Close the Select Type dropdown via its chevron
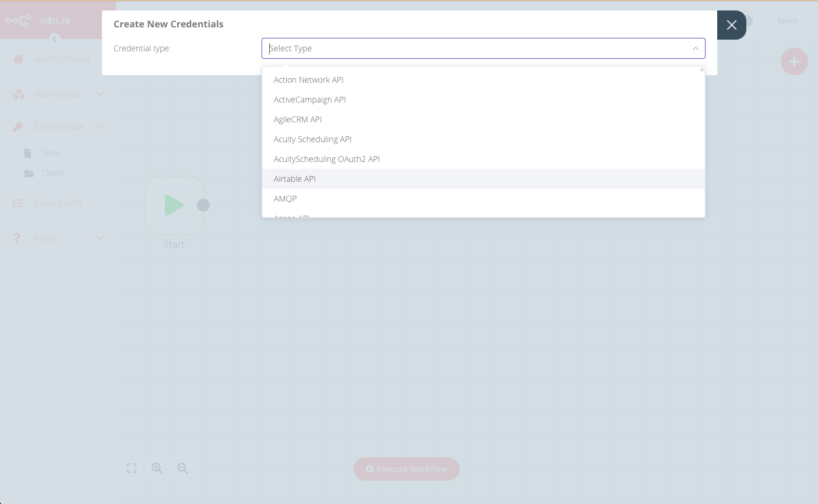This screenshot has height=504, width=818. pos(695,48)
